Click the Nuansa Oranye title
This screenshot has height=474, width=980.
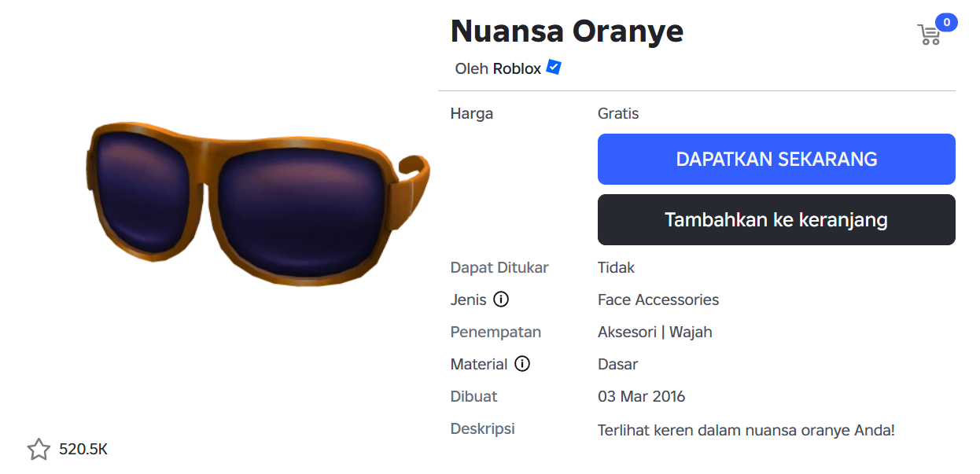point(566,31)
